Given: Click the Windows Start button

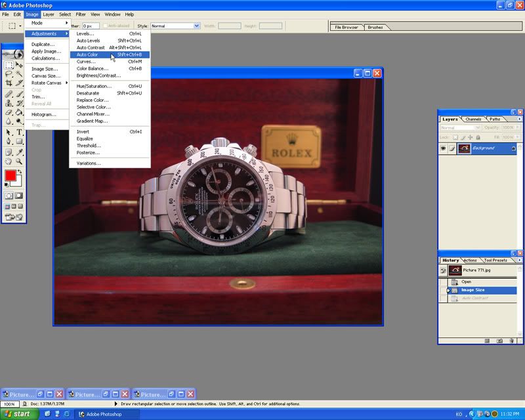Looking at the screenshot, I should [18, 414].
